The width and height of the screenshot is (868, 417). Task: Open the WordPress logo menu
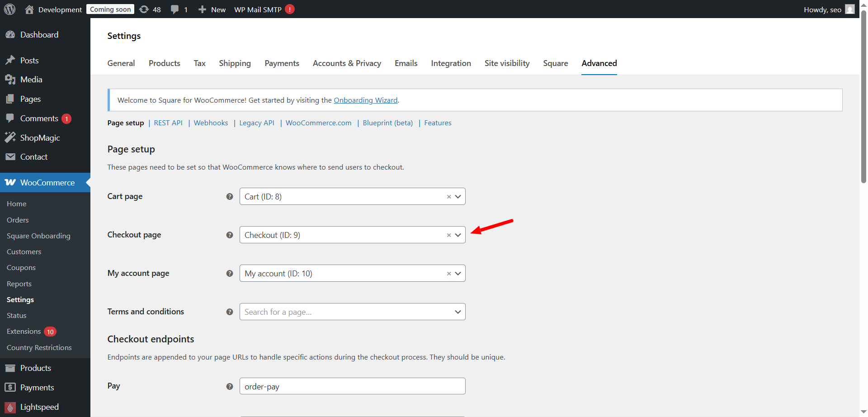pos(10,9)
